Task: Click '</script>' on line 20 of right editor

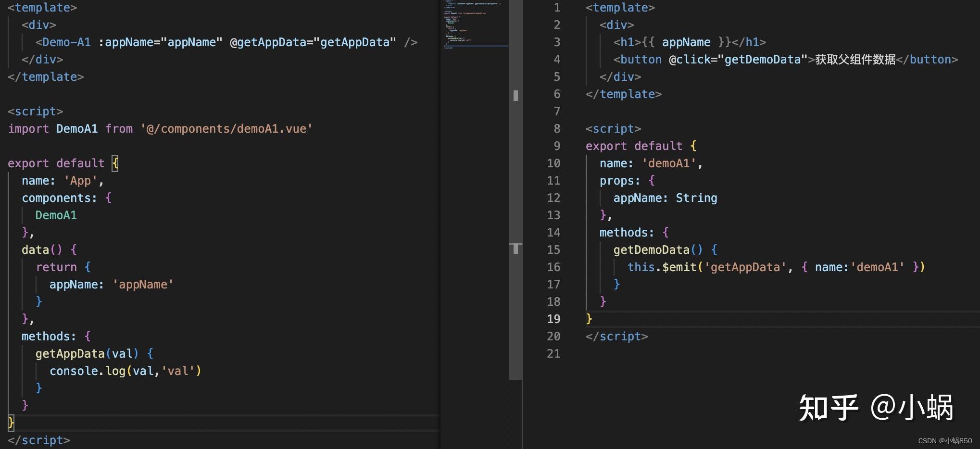Action: 617,337
